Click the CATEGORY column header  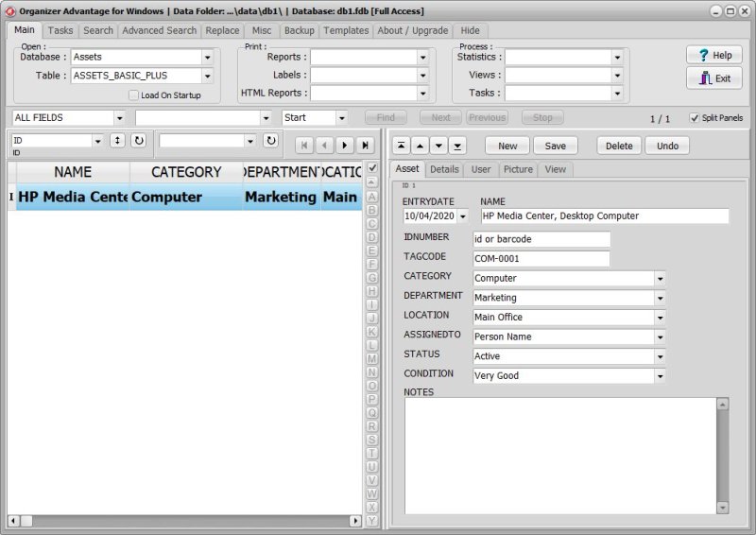186,172
